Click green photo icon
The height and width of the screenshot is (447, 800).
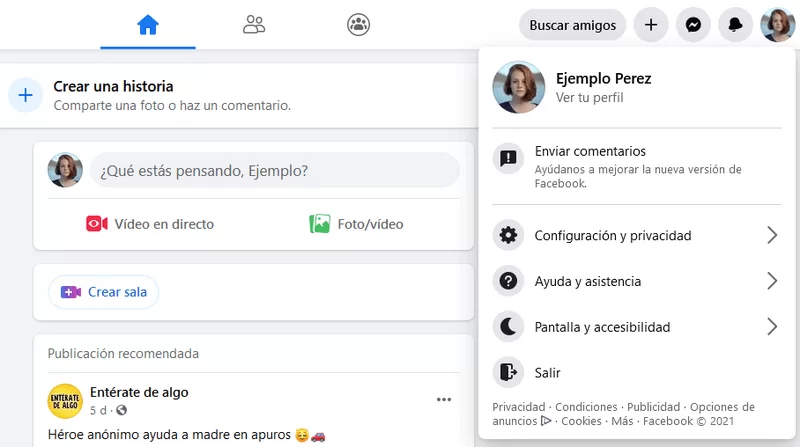pyautogui.click(x=319, y=224)
